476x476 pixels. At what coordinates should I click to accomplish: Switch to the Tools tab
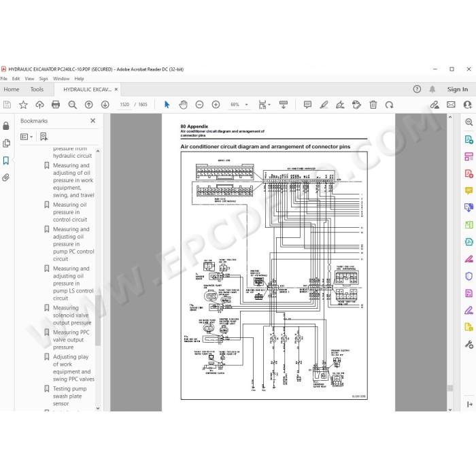coord(37,89)
